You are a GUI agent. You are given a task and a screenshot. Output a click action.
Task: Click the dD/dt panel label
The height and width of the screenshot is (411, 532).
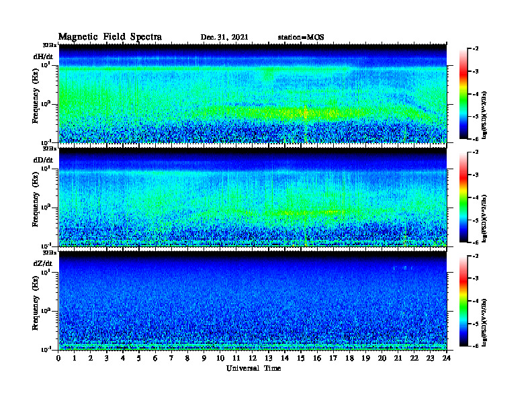[x=43, y=160]
